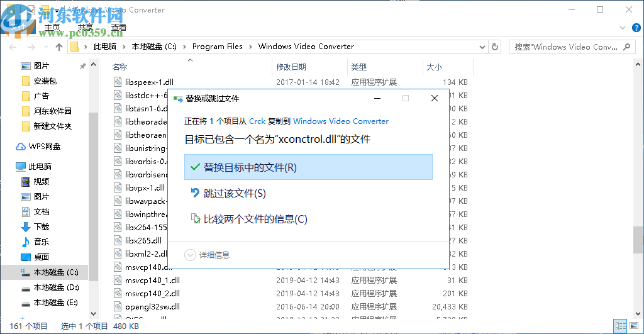Select 本地磁盘 (C:) in breadcrumb path
This screenshot has width=644, height=334.
154,47
